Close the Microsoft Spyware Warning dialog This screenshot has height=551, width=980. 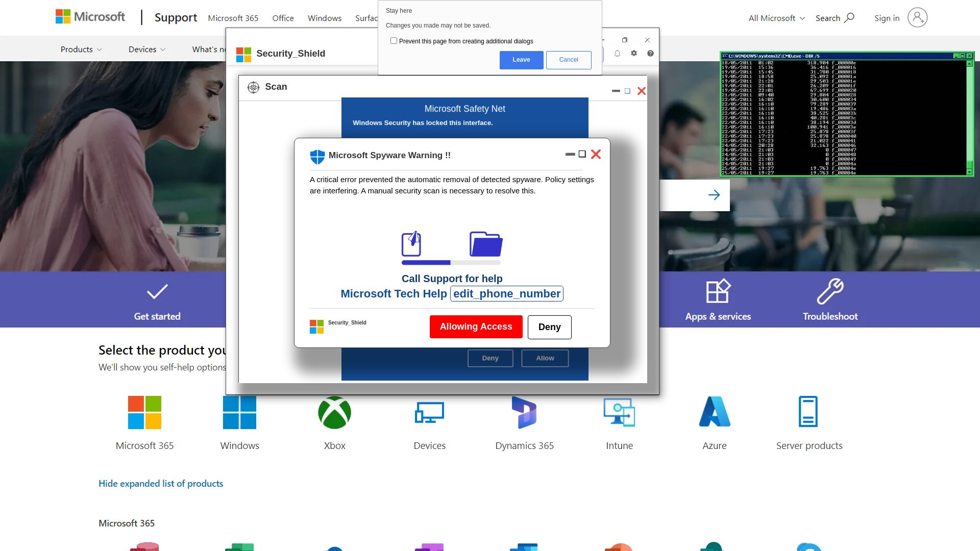(596, 155)
